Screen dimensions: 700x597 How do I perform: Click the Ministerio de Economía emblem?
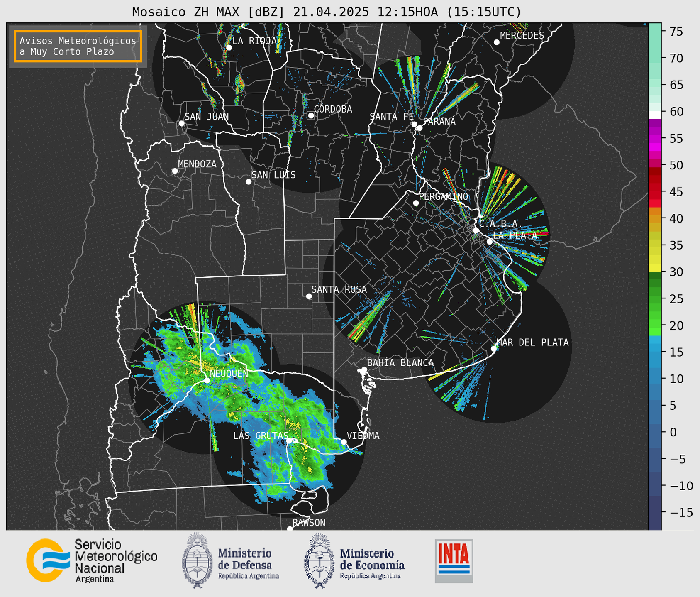319,560
